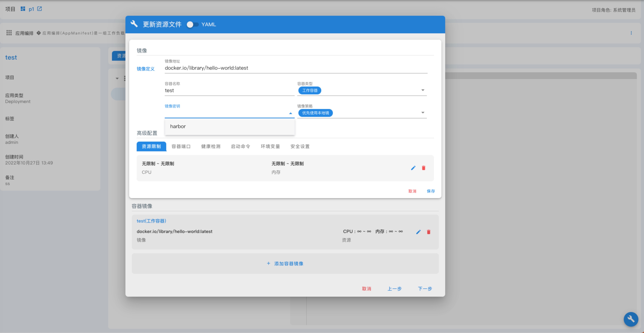Edit the test container image entry

coord(418,232)
